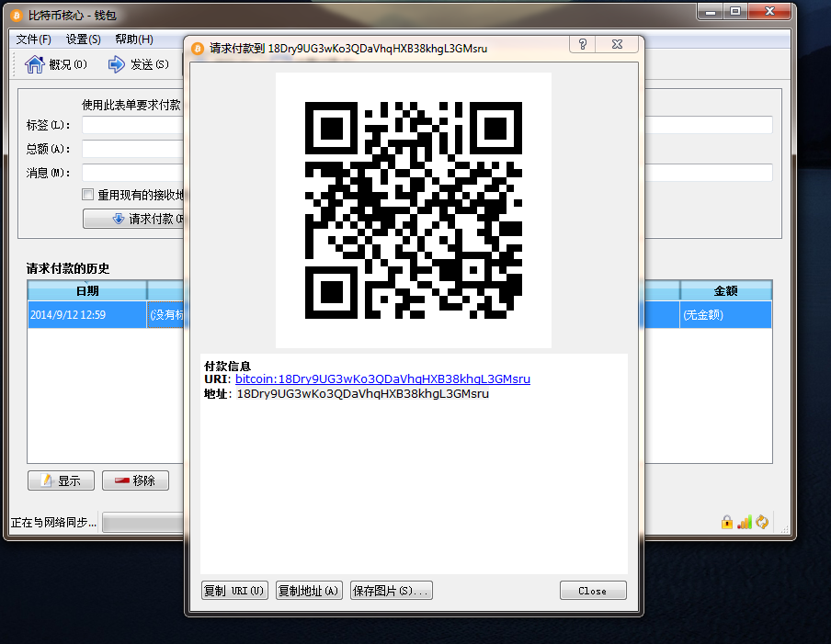Click the wallet lock status icon

727,522
